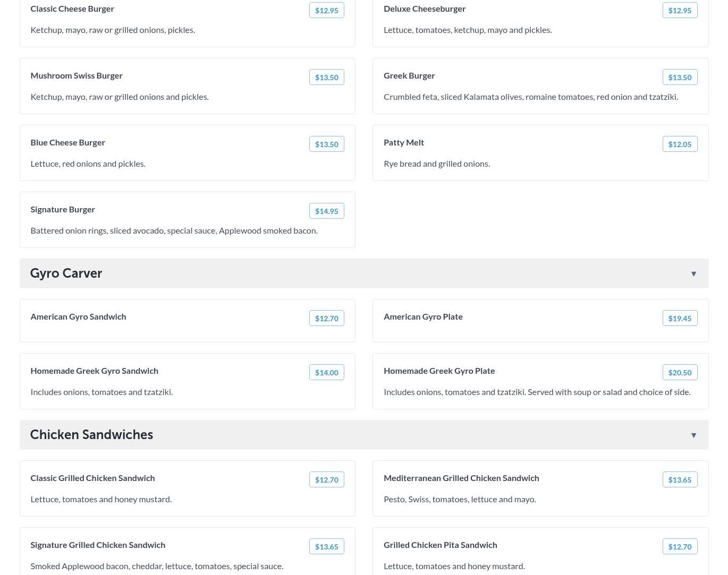Screen dimensions: 728x575
Task: Choose Blue Cheese Burger price button
Action: 326,144
